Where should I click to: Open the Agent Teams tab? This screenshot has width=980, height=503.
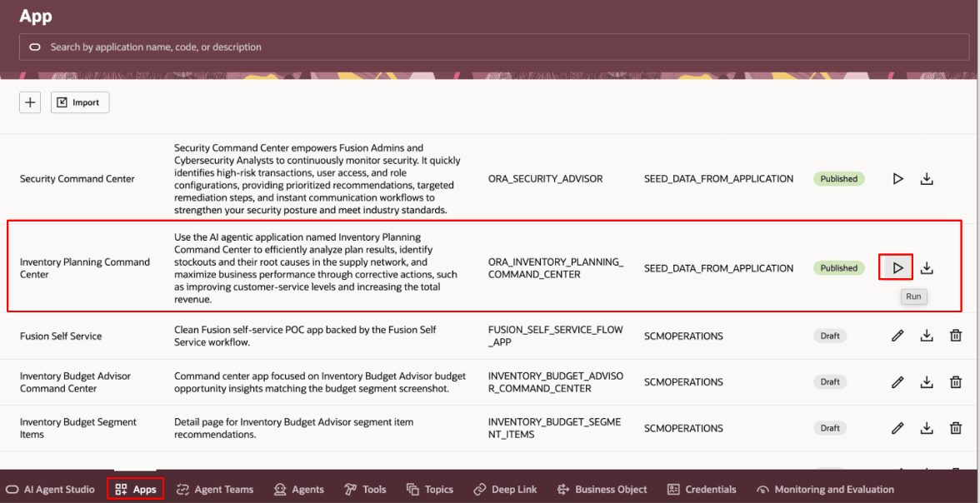(x=215, y=489)
